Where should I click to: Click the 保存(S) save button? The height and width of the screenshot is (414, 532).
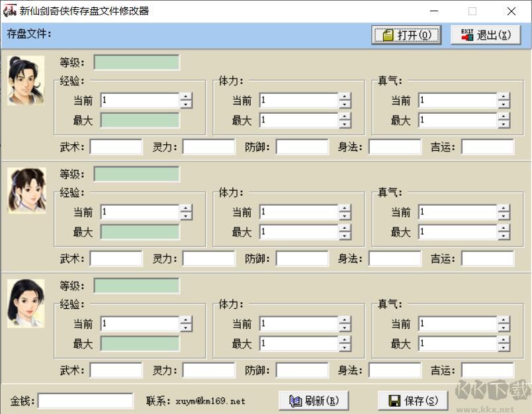pyautogui.click(x=413, y=400)
